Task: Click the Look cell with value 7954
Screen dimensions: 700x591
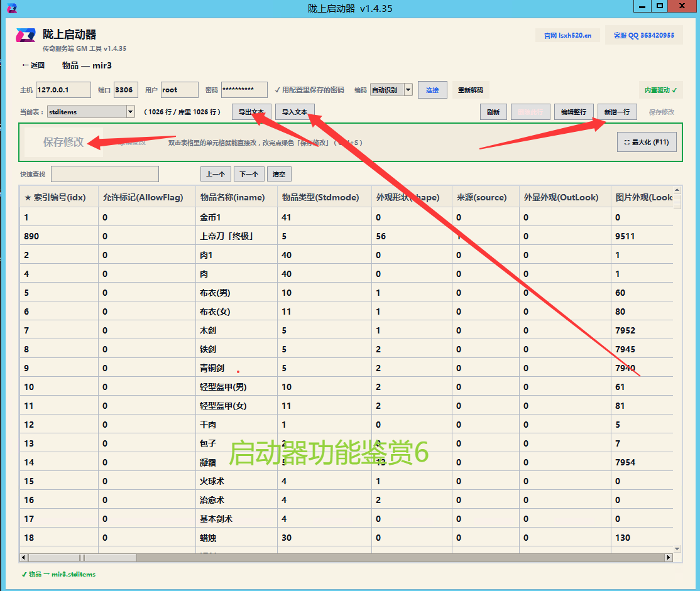Action: pyautogui.click(x=642, y=462)
